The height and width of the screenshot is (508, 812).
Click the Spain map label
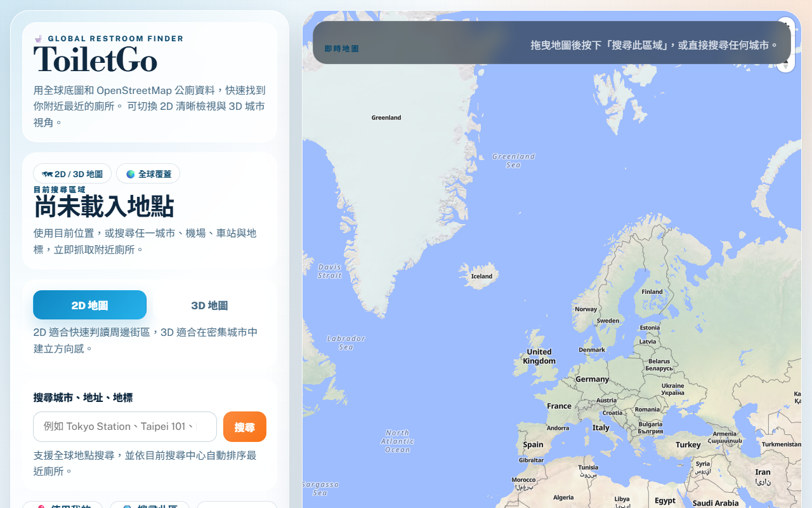(533, 444)
